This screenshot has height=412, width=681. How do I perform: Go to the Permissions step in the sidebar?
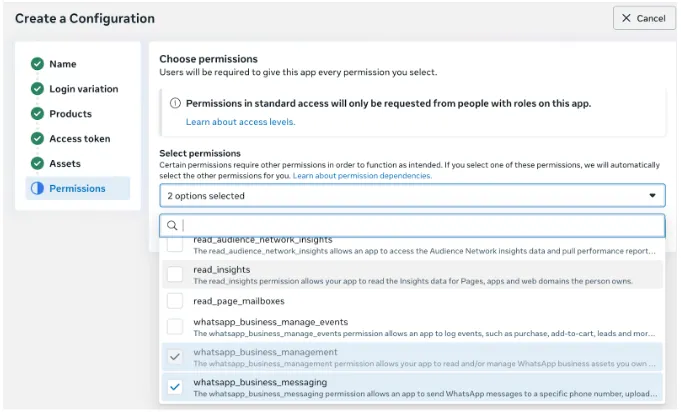tap(77, 189)
